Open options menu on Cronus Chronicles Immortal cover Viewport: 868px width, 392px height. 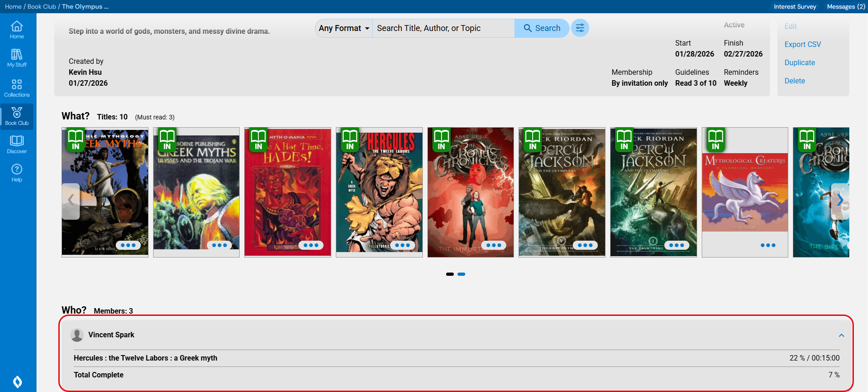pos(494,245)
